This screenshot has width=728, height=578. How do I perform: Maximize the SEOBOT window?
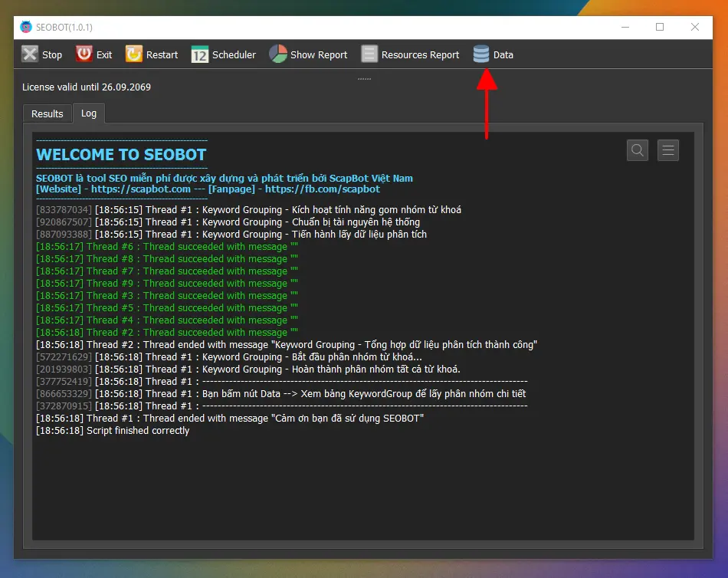660,27
